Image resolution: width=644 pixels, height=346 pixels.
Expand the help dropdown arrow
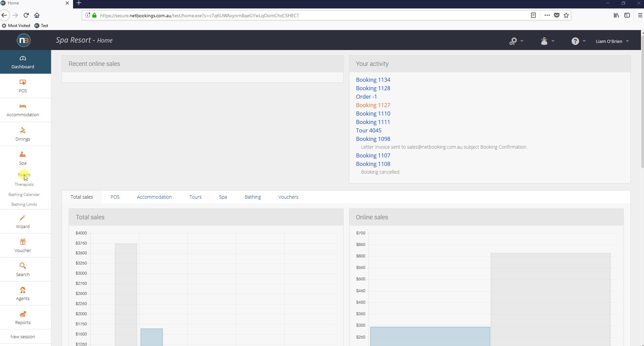[584, 41]
